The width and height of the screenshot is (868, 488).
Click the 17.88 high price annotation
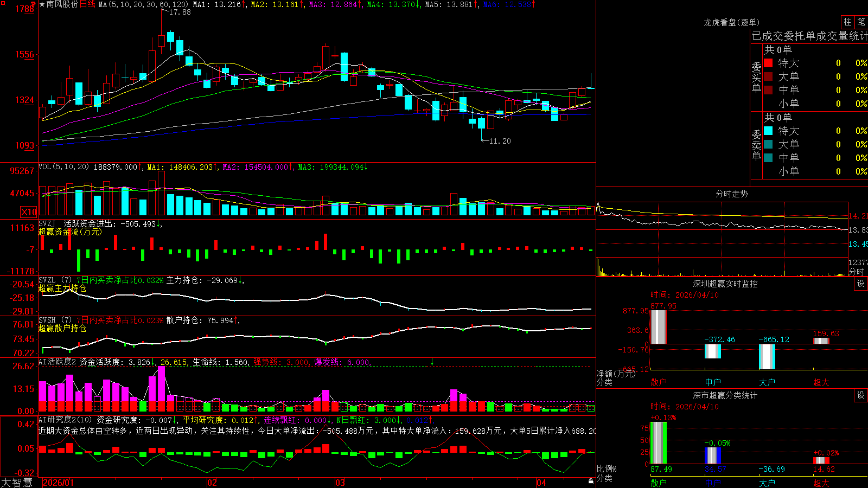pyautogui.click(x=180, y=12)
